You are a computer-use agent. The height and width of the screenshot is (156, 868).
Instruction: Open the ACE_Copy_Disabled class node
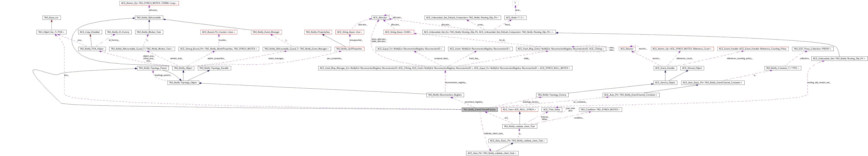click(90, 32)
